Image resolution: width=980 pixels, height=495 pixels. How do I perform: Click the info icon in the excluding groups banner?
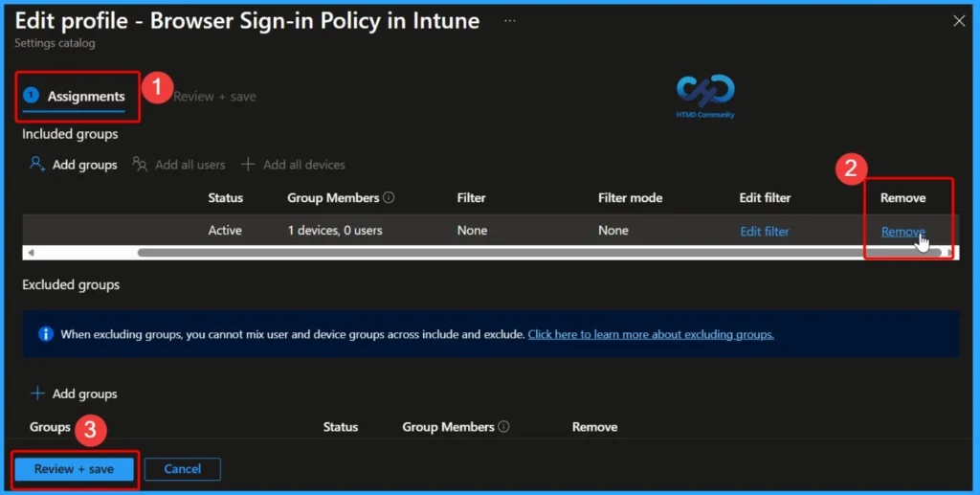coord(46,334)
